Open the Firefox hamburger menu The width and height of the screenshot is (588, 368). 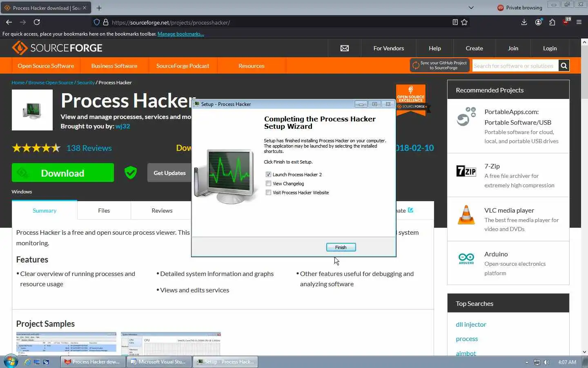coord(579,22)
